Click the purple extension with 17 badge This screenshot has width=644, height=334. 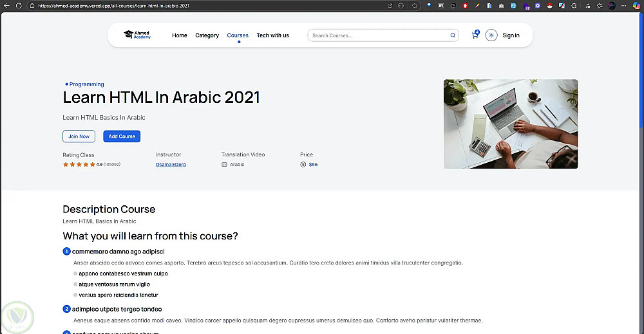(526, 6)
